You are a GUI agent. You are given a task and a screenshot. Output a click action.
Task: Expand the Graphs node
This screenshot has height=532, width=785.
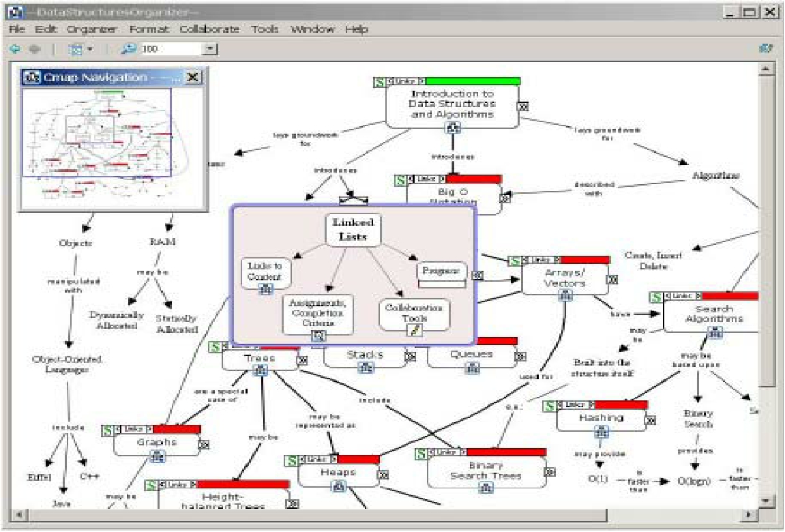204,445
